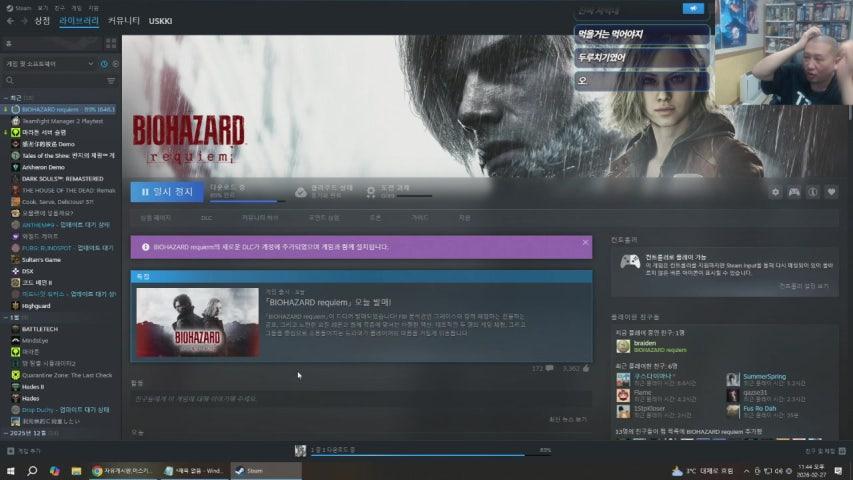
Task: Add BIOHAZARD requiem to favorites heart
Action: [831, 192]
